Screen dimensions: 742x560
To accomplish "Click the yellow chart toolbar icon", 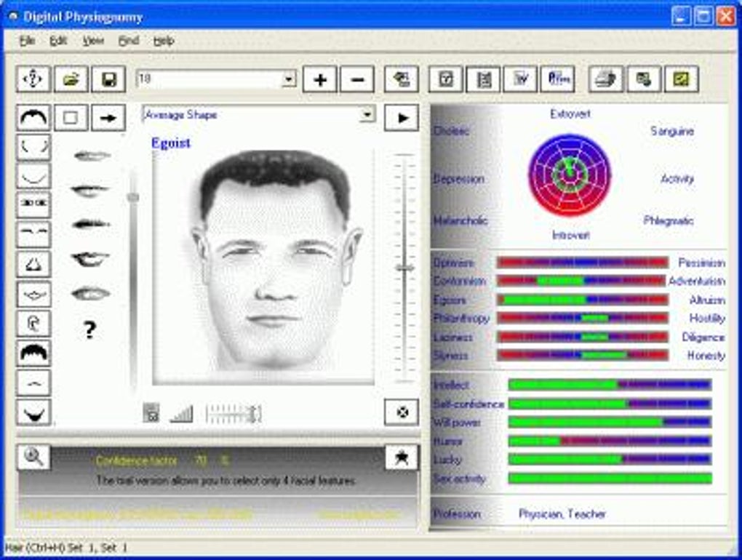I will pyautogui.click(x=682, y=79).
